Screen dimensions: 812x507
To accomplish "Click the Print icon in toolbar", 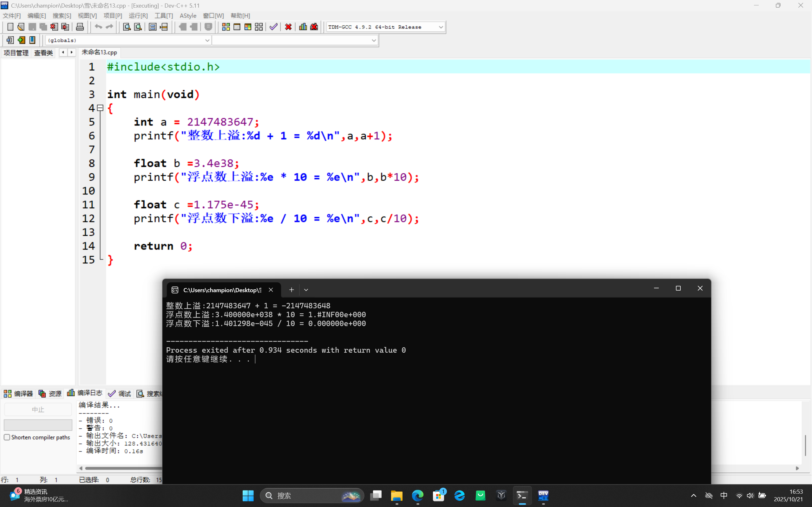I will click(80, 27).
